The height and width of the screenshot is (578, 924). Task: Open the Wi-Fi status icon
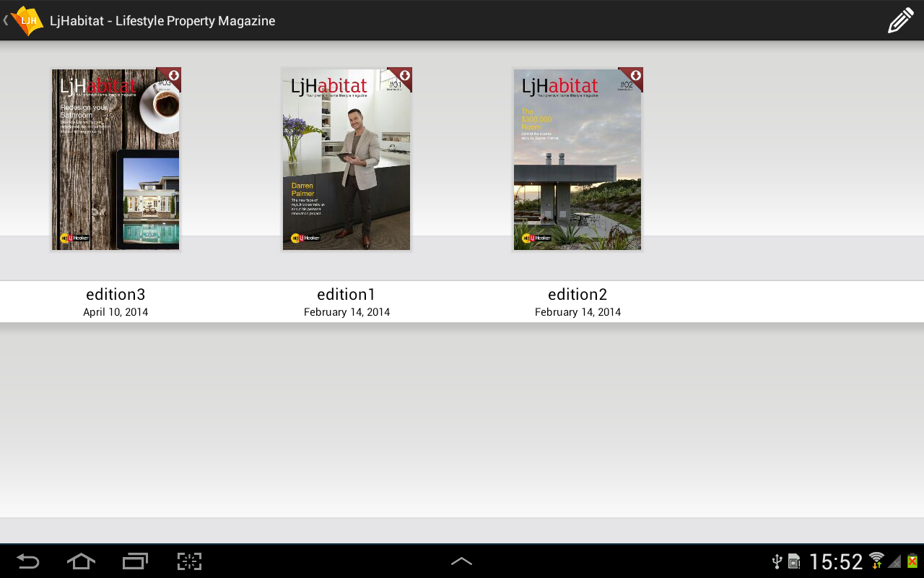pyautogui.click(x=876, y=561)
